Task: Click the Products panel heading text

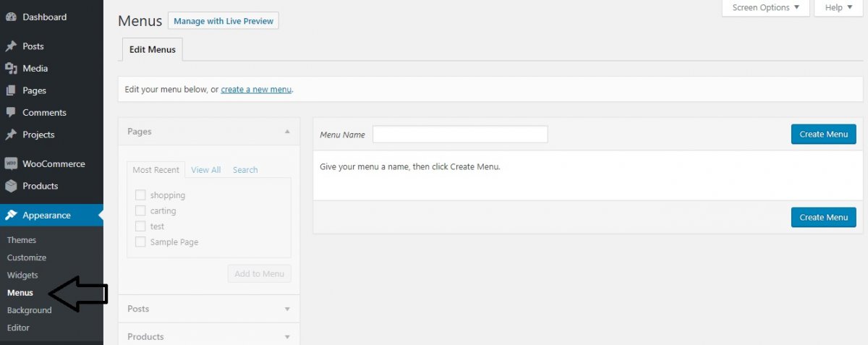Action: (x=145, y=337)
